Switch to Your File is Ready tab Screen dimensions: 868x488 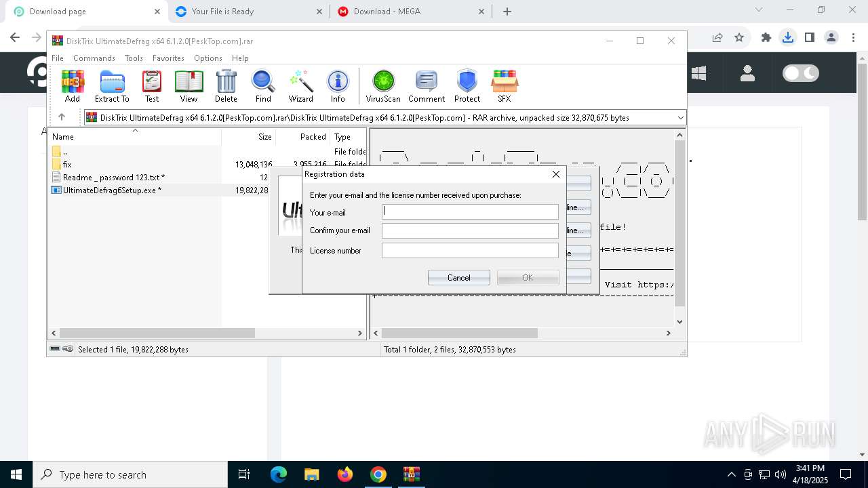(x=248, y=12)
